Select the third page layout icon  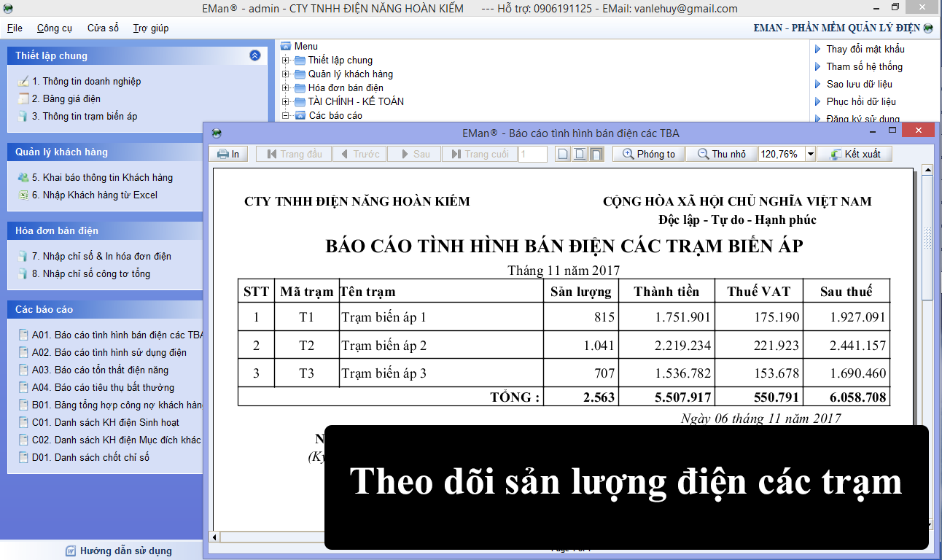(x=596, y=154)
